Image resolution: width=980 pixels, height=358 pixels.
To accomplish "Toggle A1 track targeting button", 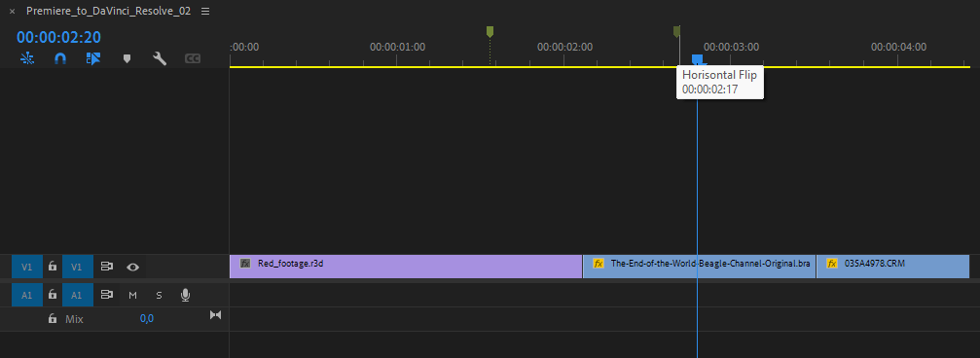I will (x=77, y=295).
